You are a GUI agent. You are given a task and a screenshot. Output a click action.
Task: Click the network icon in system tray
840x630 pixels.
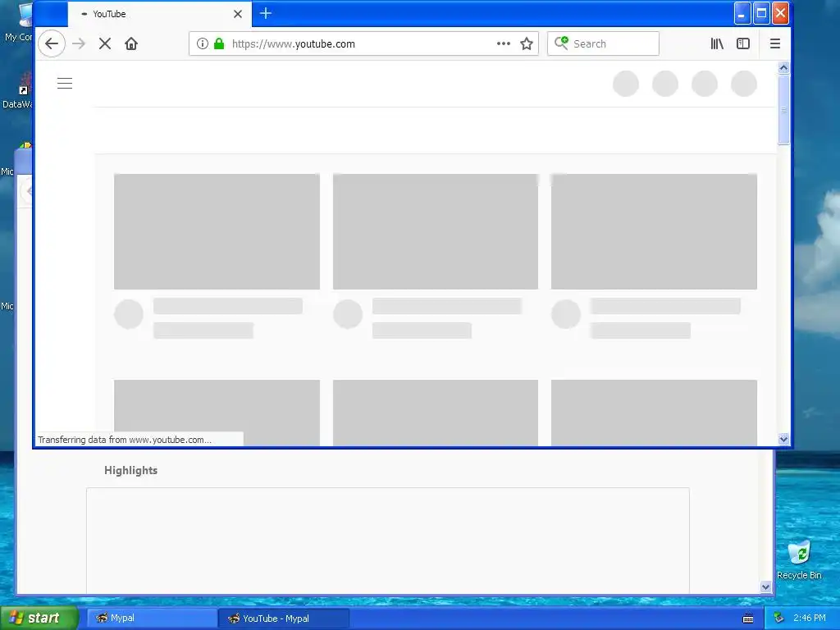(779, 619)
